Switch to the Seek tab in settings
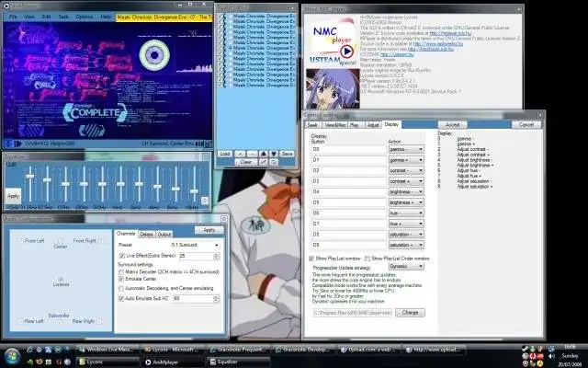Viewport: 588px width, 368px height. (x=312, y=125)
